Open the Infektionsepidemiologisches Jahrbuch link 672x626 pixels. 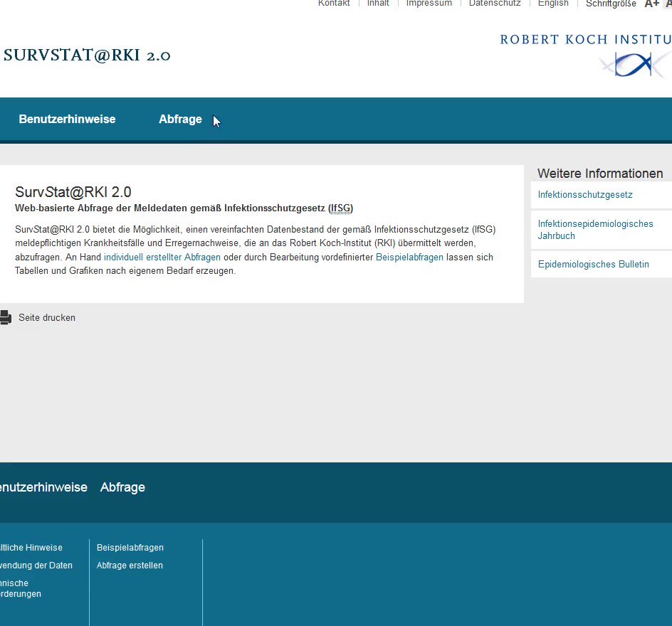[595, 230]
